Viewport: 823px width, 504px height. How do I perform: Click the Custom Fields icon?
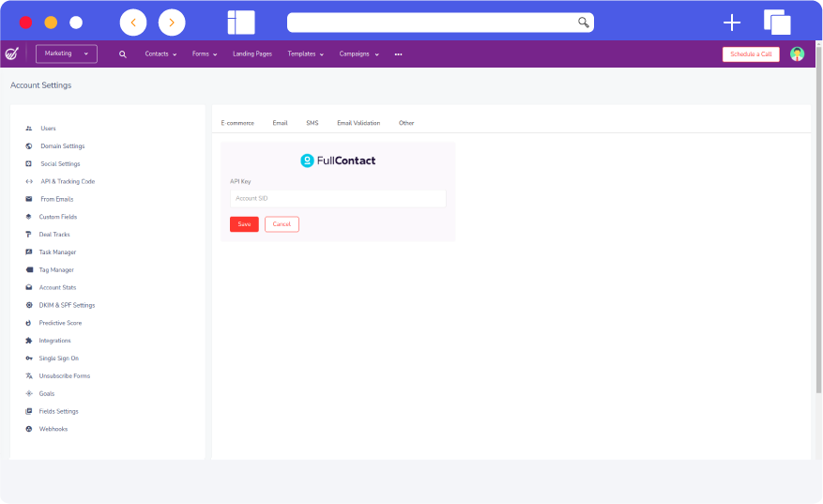[x=29, y=217]
